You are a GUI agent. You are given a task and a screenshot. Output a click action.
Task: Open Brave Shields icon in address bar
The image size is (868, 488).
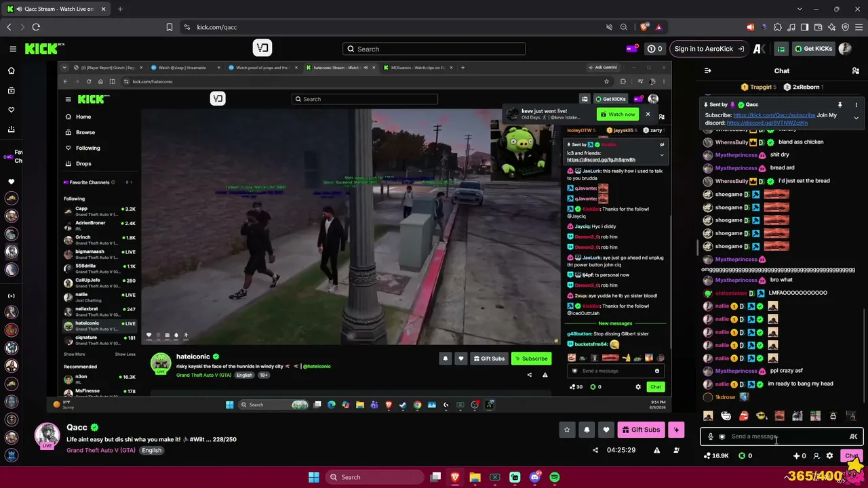tap(644, 27)
